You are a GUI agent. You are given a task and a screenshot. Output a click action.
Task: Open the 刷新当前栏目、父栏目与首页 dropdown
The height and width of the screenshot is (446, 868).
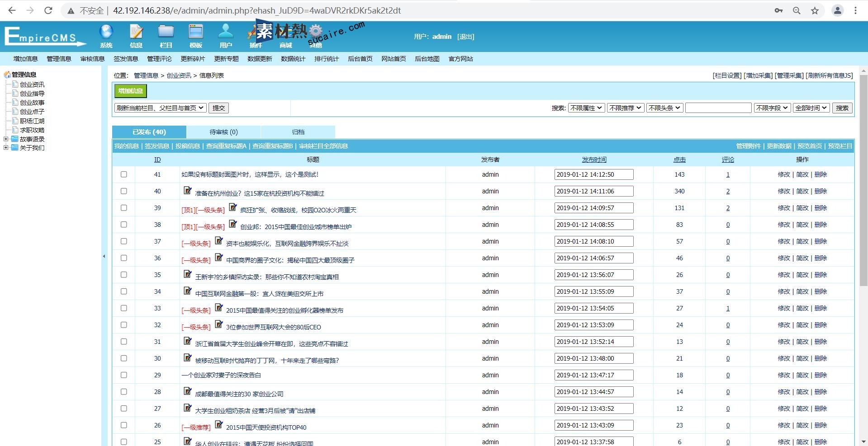[160, 108]
